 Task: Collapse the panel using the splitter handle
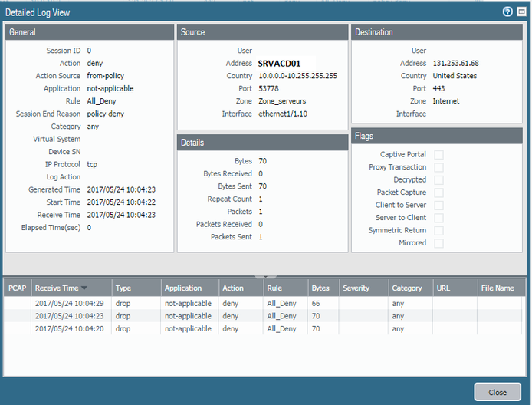coord(265,276)
